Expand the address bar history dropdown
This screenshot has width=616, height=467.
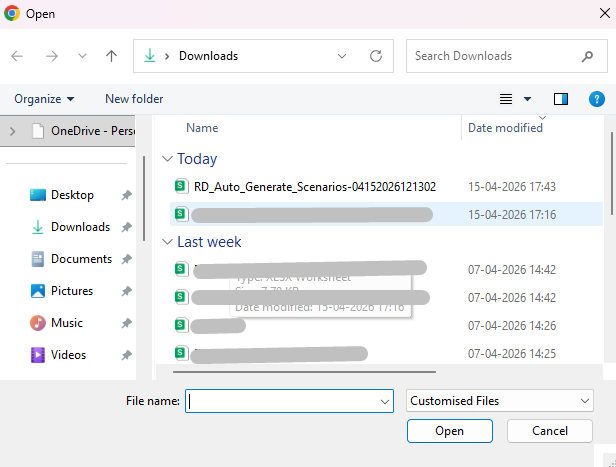click(342, 56)
